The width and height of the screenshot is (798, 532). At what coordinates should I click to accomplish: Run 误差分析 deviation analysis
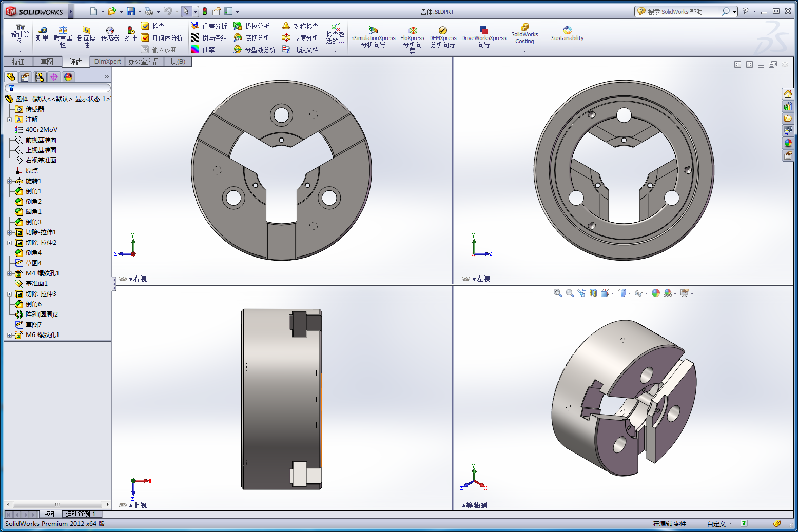click(209, 26)
